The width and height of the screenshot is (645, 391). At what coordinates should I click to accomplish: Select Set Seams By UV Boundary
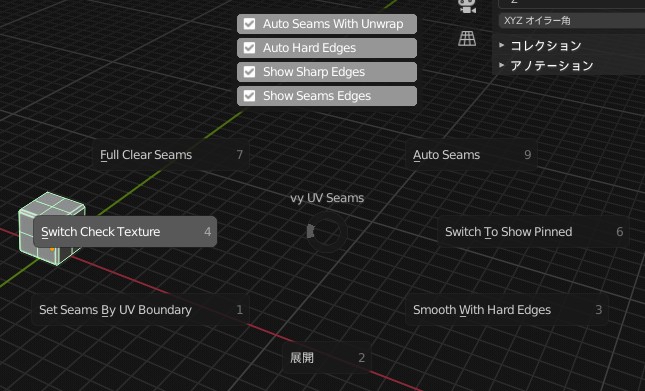tap(140, 310)
